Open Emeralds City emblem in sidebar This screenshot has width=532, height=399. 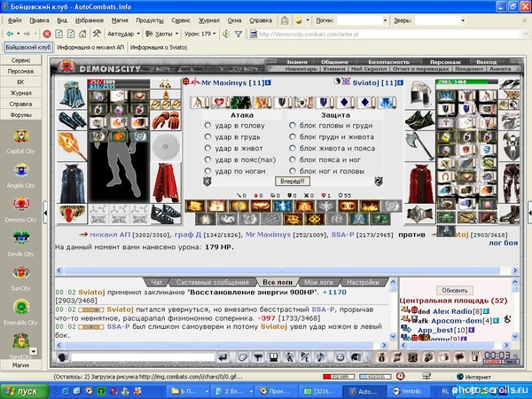pyautogui.click(x=21, y=307)
